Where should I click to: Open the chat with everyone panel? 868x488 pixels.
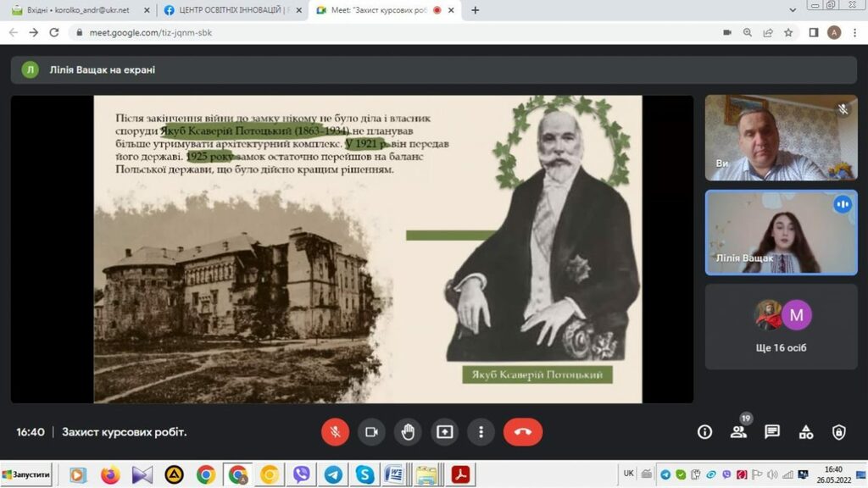772,432
